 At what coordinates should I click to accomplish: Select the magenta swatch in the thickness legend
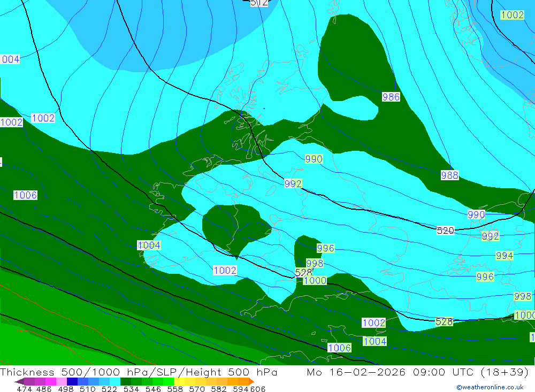coord(50,381)
